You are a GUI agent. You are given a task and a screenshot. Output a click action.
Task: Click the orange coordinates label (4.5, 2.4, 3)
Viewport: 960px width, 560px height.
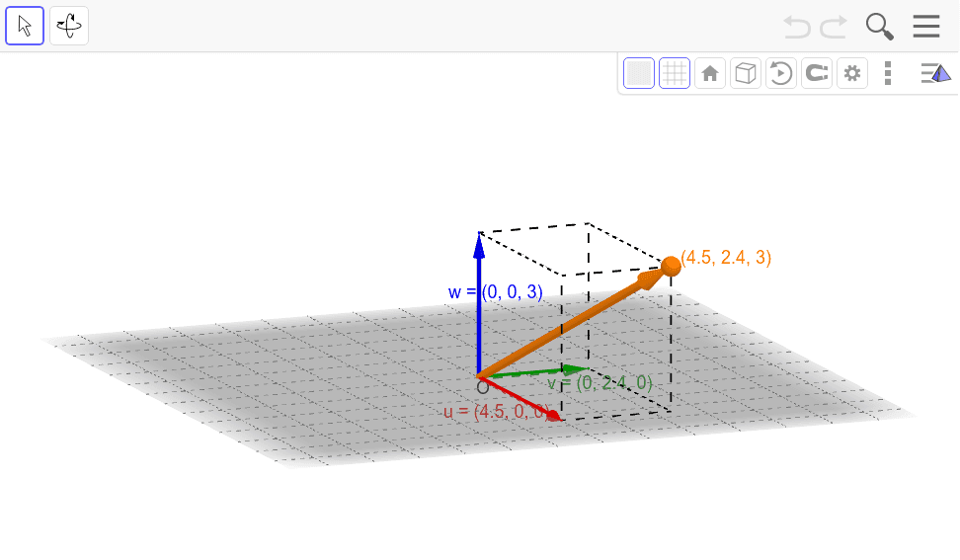[726, 257]
